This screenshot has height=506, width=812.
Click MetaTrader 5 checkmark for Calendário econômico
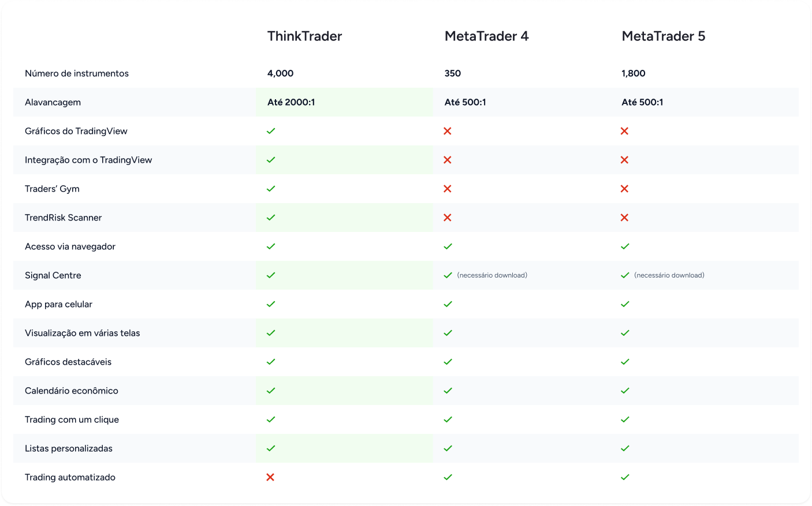coord(625,391)
